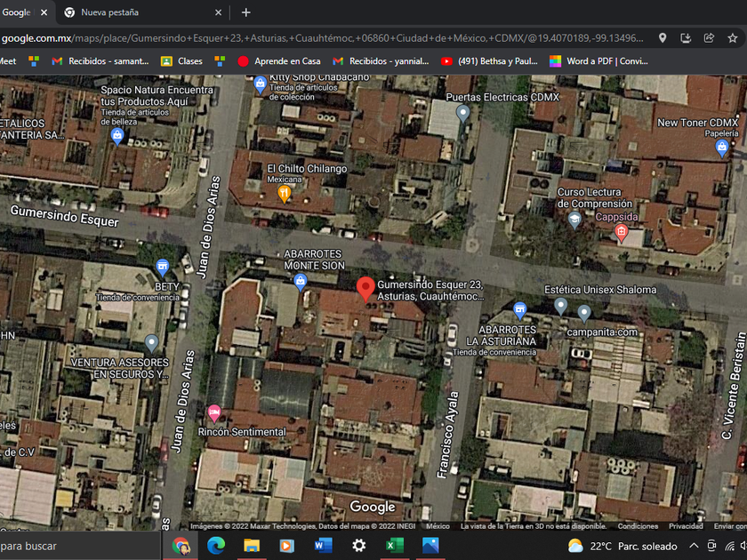747x560 pixels.
Task: Share this page via address bar icon
Action: click(x=709, y=38)
